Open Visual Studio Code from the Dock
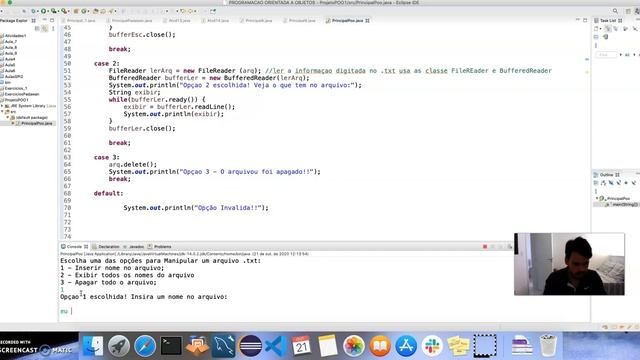 [x=276, y=346]
